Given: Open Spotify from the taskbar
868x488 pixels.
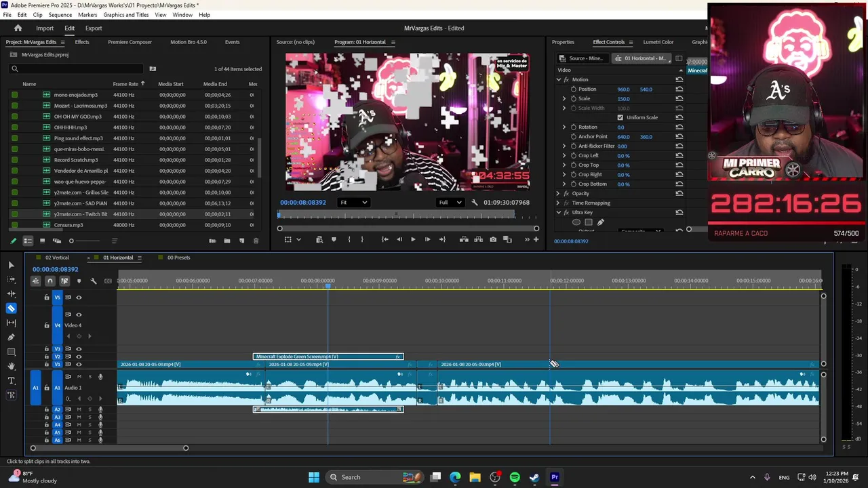Looking at the screenshot, I should (515, 477).
